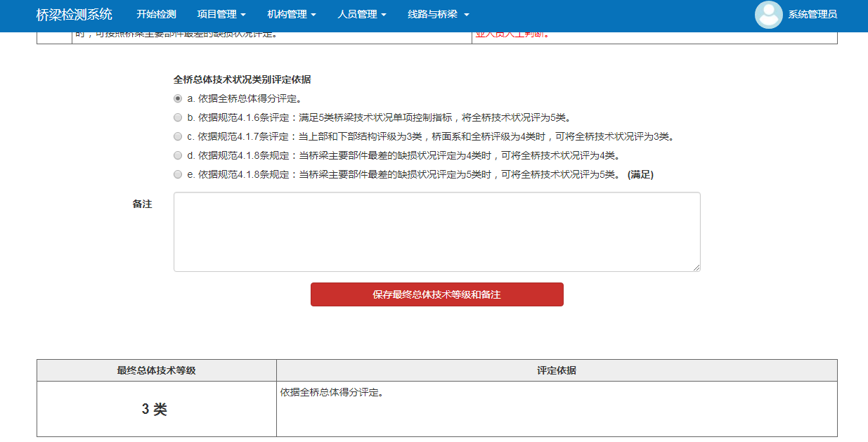This screenshot has height=442, width=868.
Task: Click the 系统管理员 username
Action: tap(812, 15)
